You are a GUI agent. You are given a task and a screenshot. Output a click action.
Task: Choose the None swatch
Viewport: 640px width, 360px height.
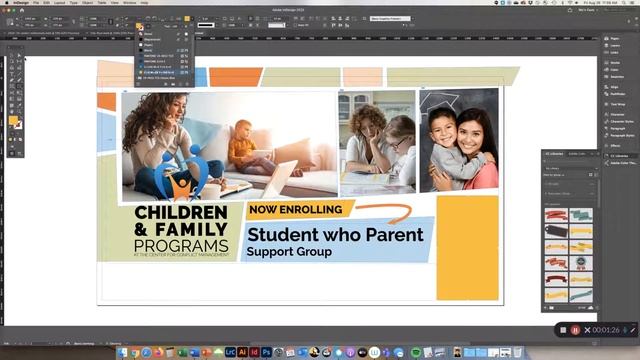[163, 34]
